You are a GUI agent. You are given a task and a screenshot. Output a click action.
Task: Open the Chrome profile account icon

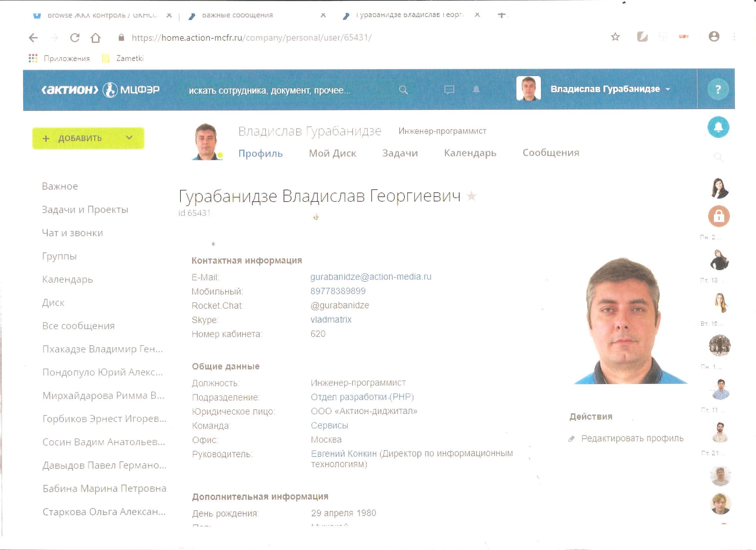[x=714, y=36]
